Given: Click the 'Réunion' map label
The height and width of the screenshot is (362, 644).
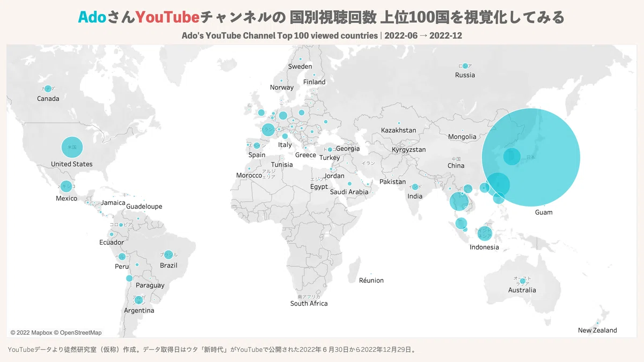Looking at the screenshot, I should click(x=371, y=280).
